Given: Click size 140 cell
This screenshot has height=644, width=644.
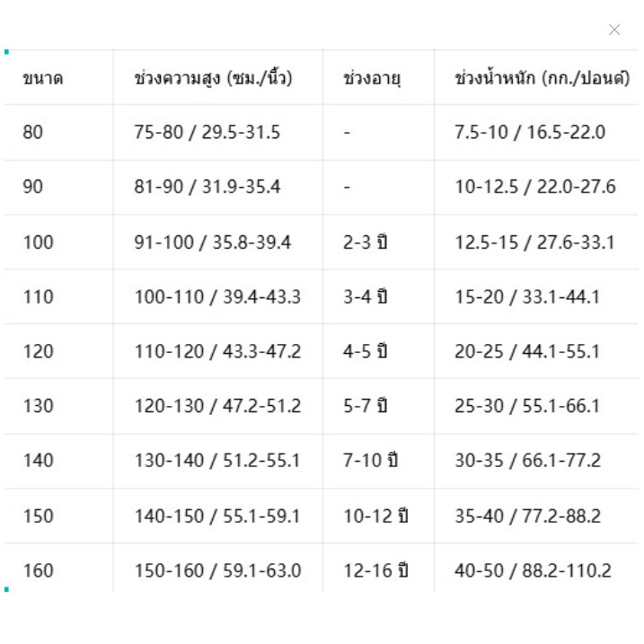Looking at the screenshot, I should tap(39, 461).
